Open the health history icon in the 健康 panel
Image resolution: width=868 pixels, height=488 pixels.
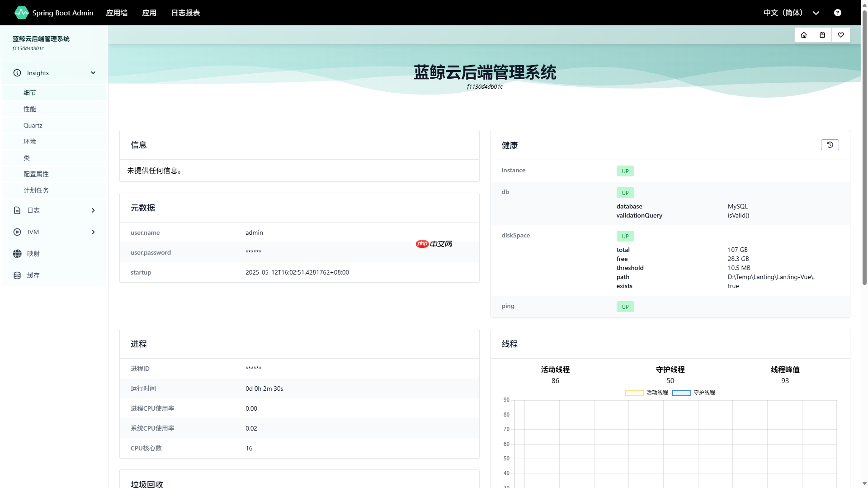(x=830, y=145)
